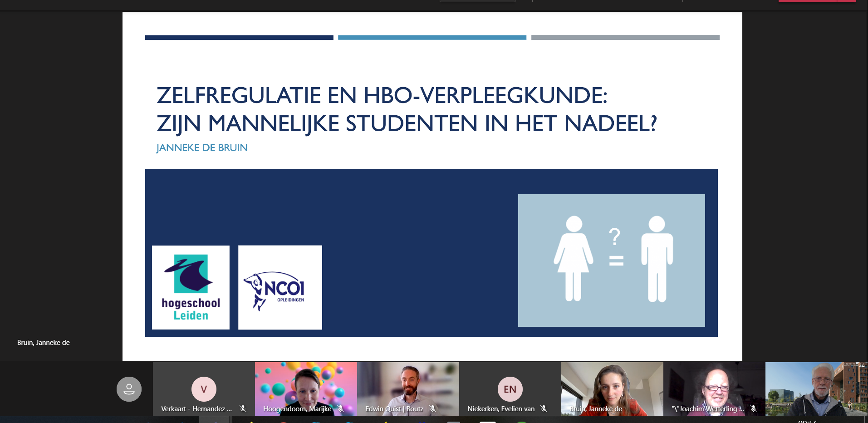The width and height of the screenshot is (868, 423).
Task: Click the 'Niekerken, Evelien van' name label
Action: pyautogui.click(x=501, y=409)
